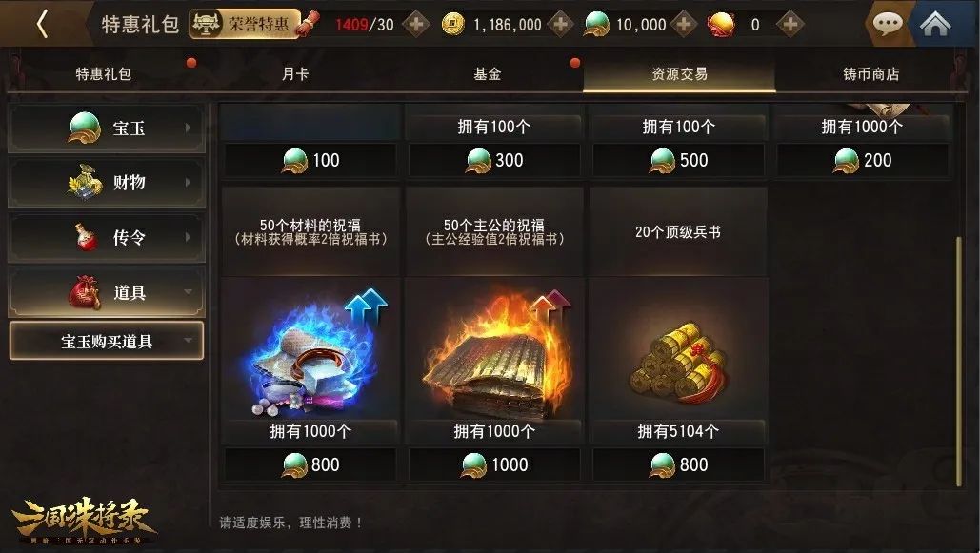The image size is (980, 553).
Task: Tap the plus next to 1409/30
Action: (415, 25)
